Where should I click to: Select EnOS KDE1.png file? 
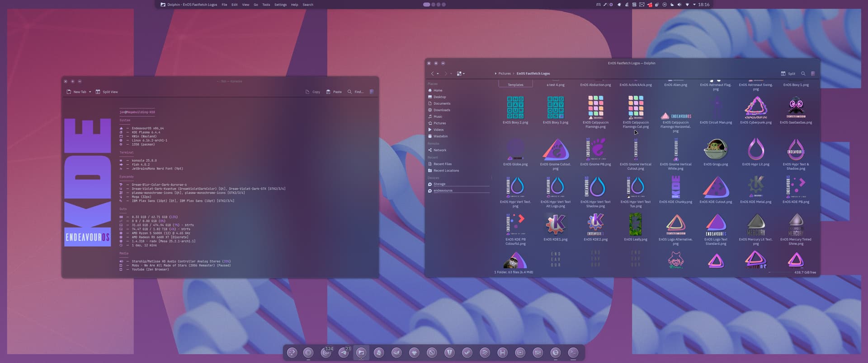[556, 227]
